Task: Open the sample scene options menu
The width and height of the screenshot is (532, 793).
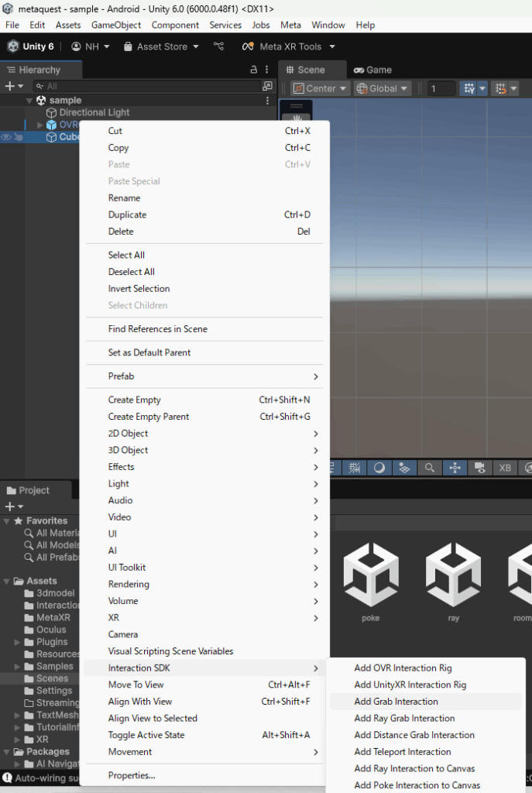Action: [267, 101]
